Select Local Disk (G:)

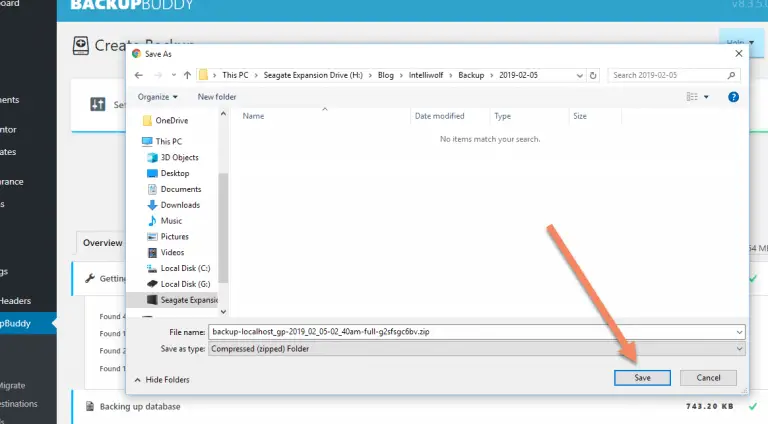(178, 284)
